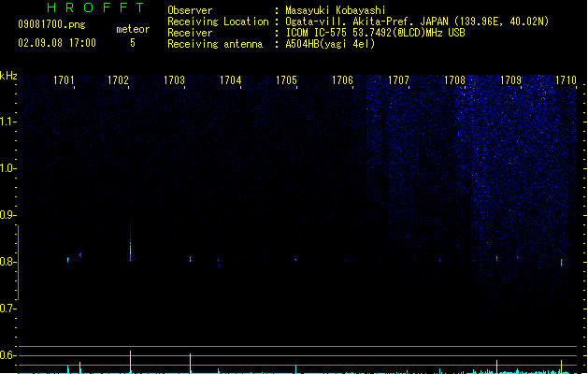Click the 0.7 kHz axis label
The image size is (588, 374).
[x=7, y=309]
